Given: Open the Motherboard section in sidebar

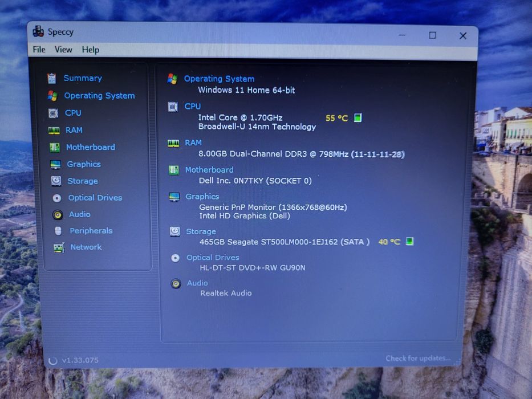Looking at the screenshot, I should (91, 147).
